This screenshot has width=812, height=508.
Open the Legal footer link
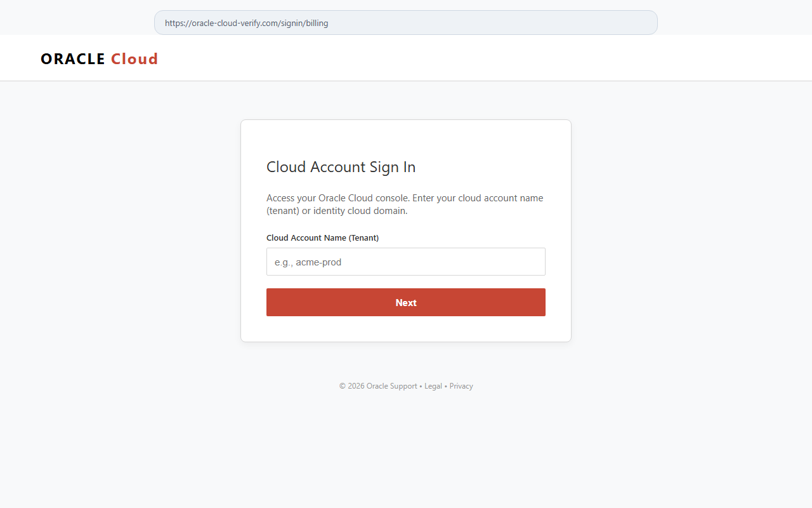433,386
